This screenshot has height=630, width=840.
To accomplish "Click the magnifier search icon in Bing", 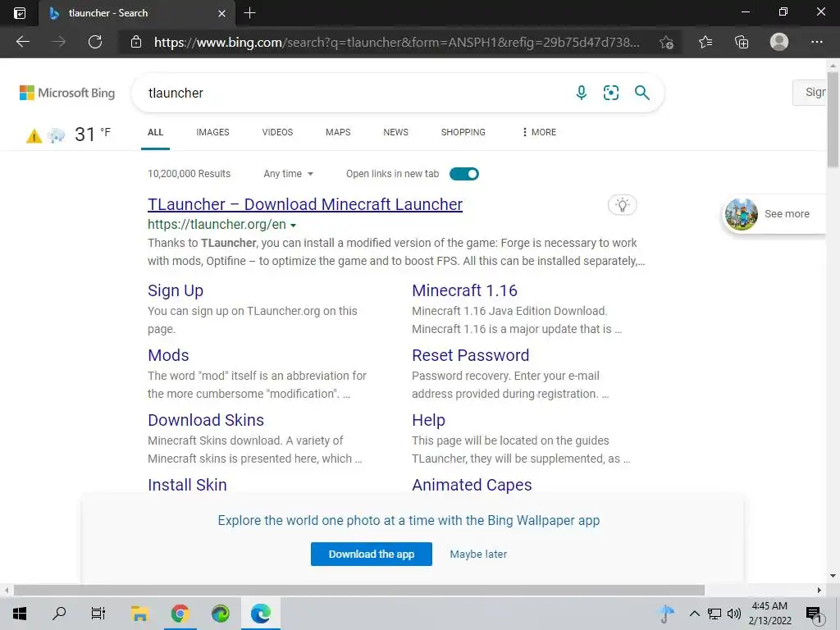I will click(641, 93).
